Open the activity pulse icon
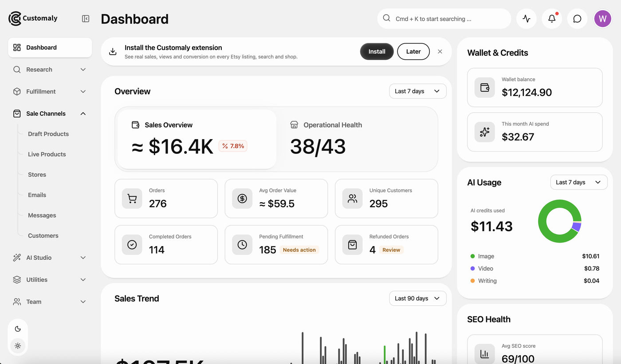This screenshot has width=621, height=364. coord(527,19)
